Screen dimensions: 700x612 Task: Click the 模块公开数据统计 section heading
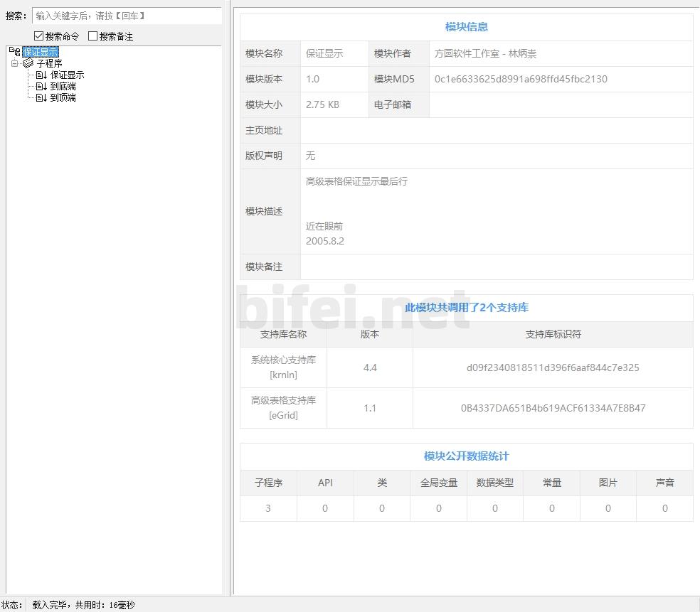coord(466,456)
